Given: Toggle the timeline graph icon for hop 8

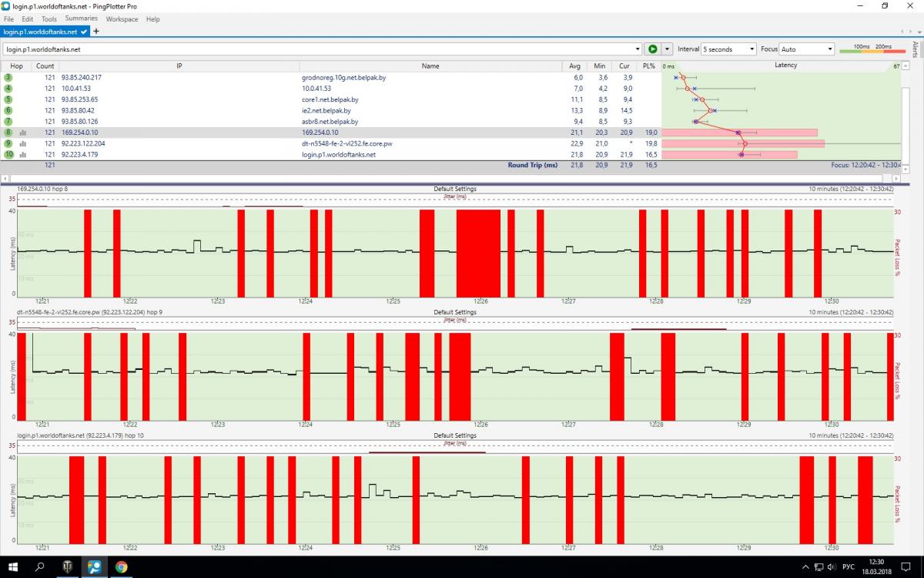Looking at the screenshot, I should (22, 133).
